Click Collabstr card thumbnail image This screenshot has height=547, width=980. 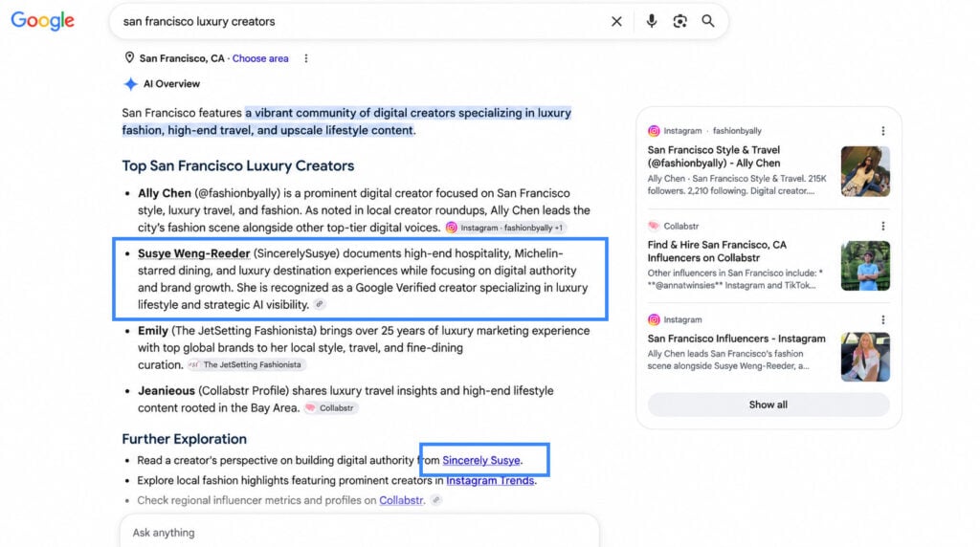[865, 266]
